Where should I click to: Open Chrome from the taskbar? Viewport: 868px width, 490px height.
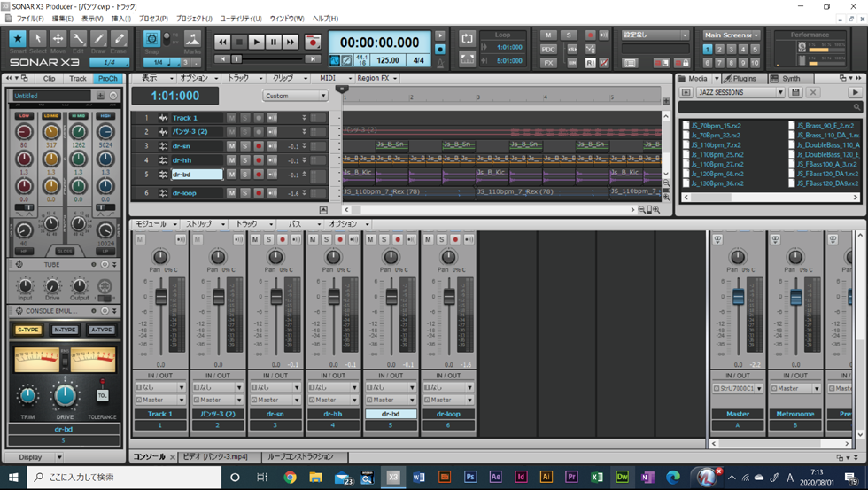pyautogui.click(x=290, y=477)
